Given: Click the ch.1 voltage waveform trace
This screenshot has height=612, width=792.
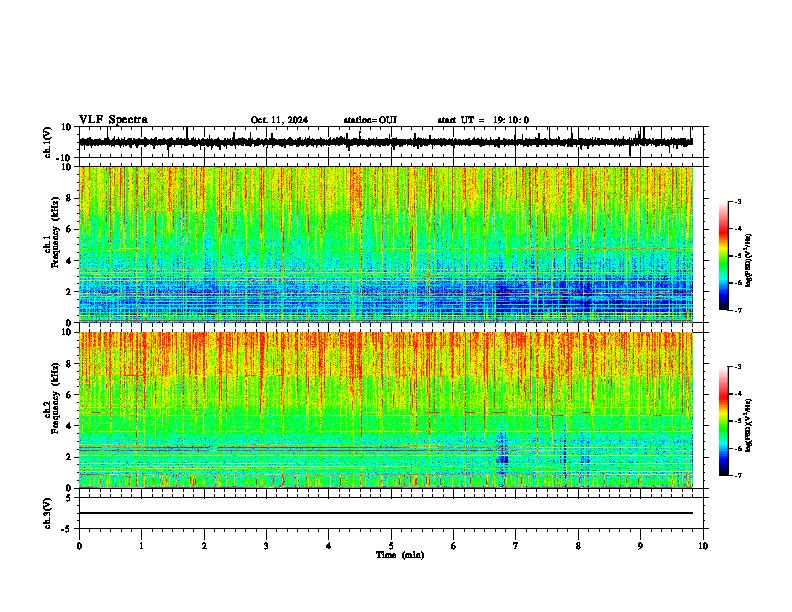Looking at the screenshot, I should tap(386, 142).
